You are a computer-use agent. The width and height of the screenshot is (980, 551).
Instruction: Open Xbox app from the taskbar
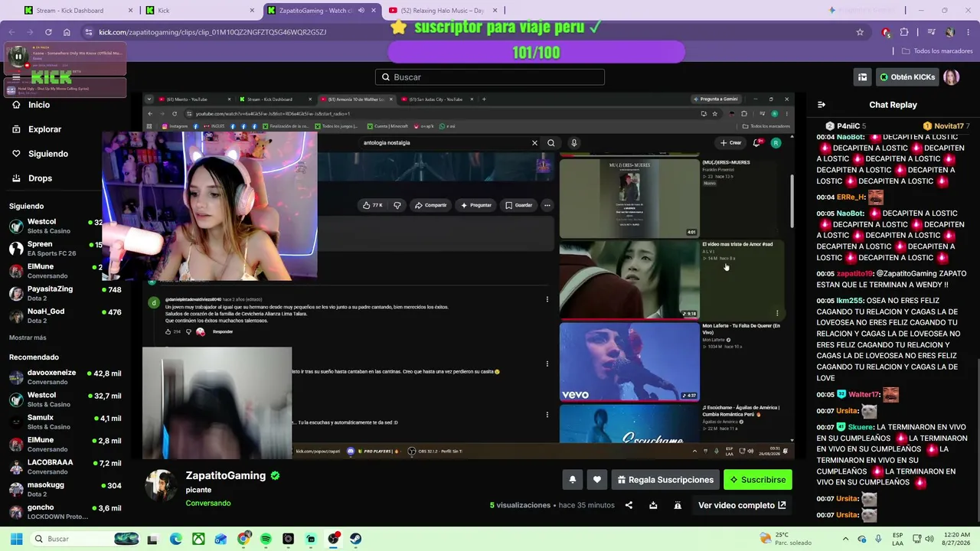198,539
